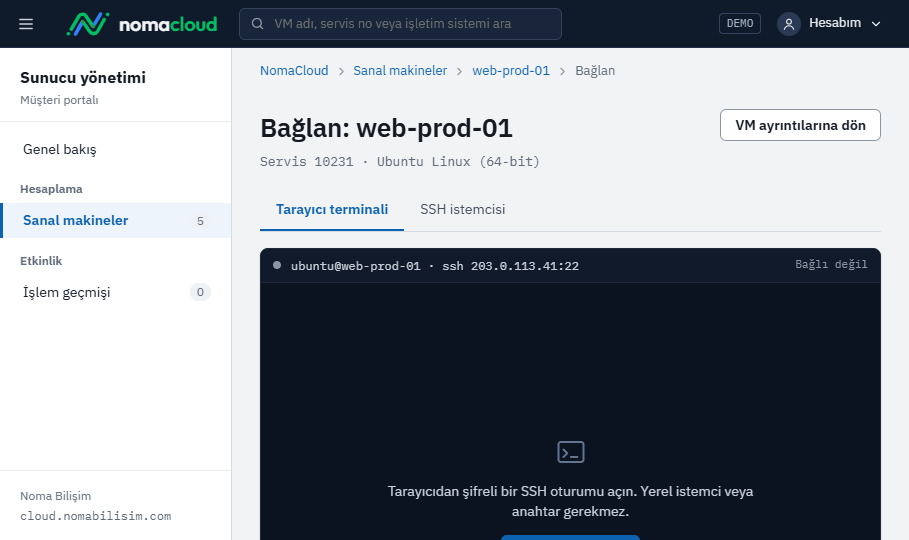Image resolution: width=909 pixels, height=540 pixels.
Task: Click the NomaCloud logo
Action: 142,24
